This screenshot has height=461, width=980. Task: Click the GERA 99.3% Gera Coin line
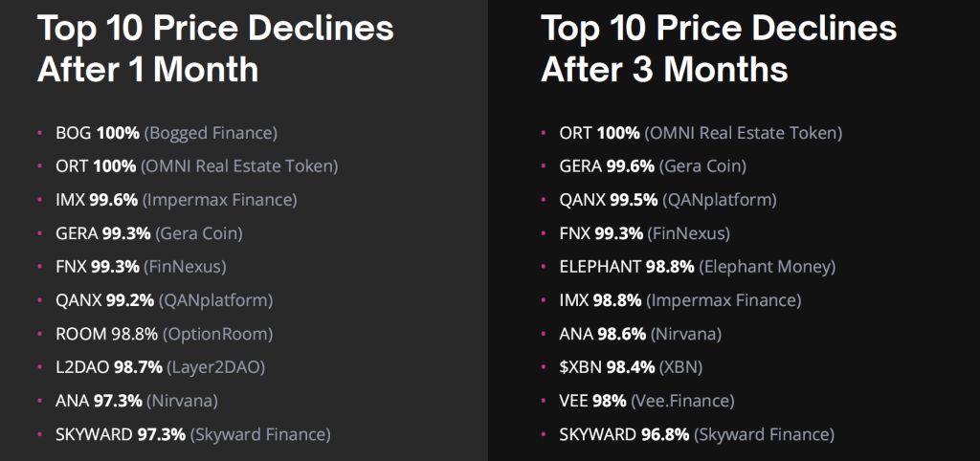(149, 233)
